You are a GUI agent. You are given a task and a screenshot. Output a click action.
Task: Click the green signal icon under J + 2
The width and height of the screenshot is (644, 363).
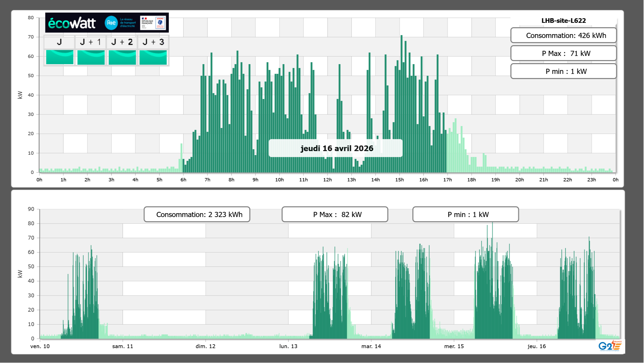(122, 57)
